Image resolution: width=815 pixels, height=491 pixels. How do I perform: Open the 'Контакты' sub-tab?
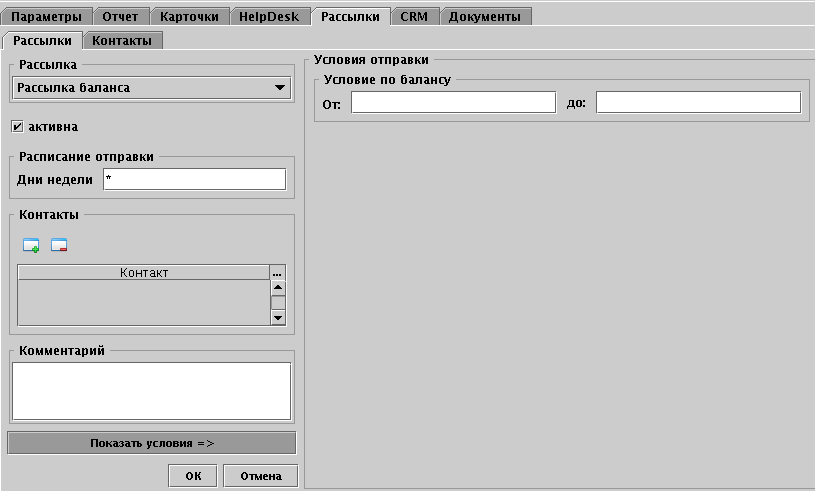tap(122, 41)
